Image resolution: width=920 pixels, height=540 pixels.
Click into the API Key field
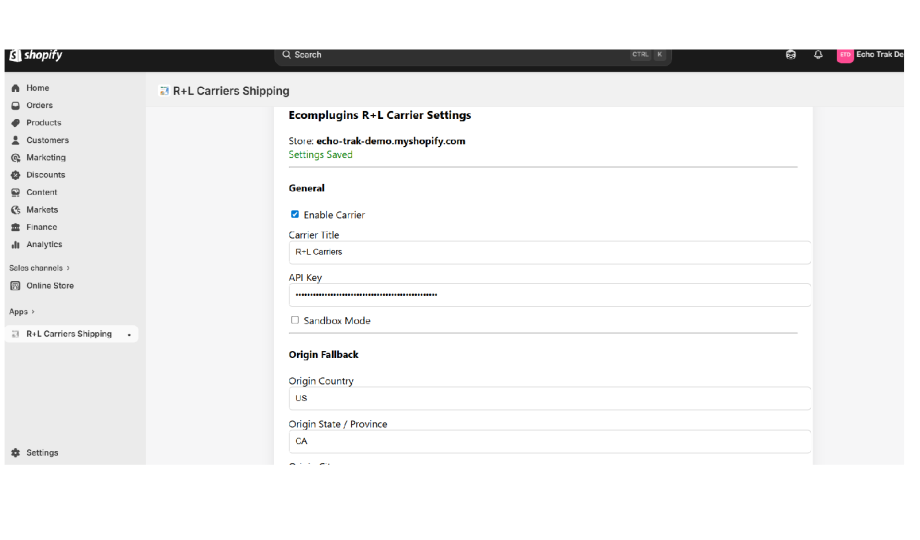[549, 295]
